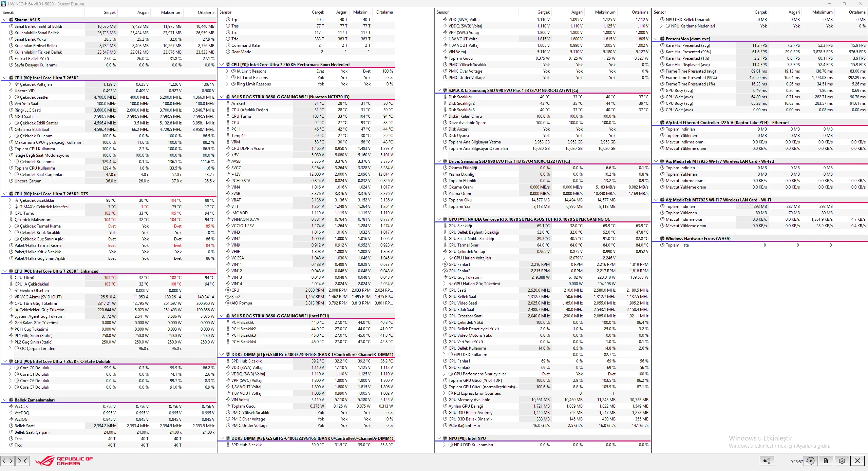
Task: Select the AIO Pompa fan row
Action: tap(242, 303)
